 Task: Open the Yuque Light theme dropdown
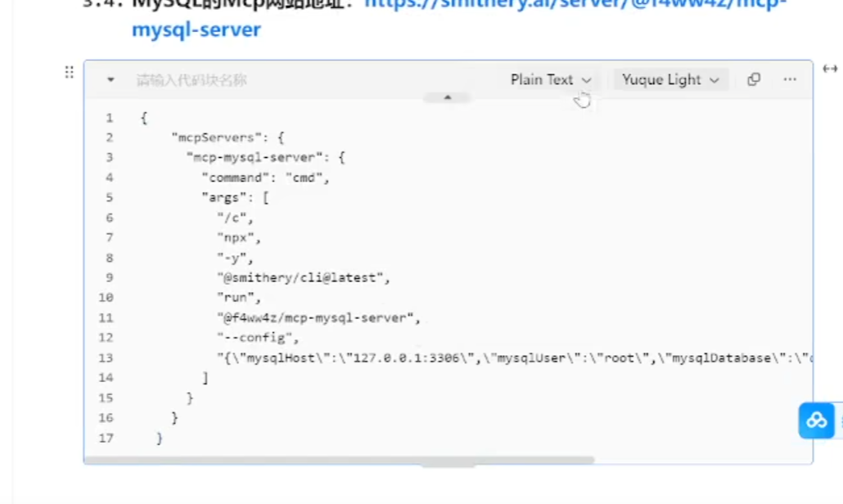(x=670, y=79)
